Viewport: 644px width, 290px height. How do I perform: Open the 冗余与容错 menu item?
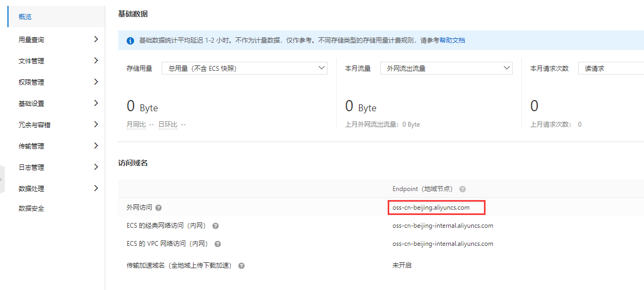tap(56, 125)
